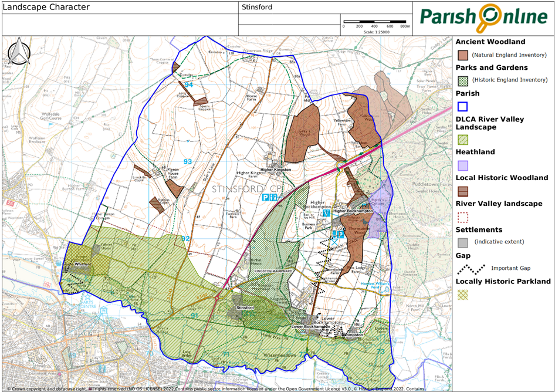Click the 'DLCA River Valley Landscape' legend heading
Screen dimensions: 555x392
(490, 123)
